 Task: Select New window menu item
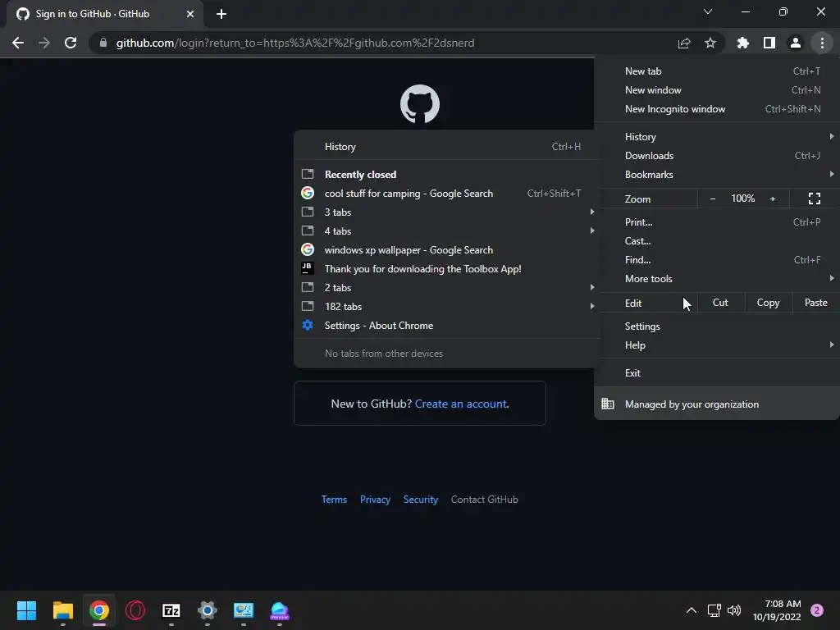717,90
